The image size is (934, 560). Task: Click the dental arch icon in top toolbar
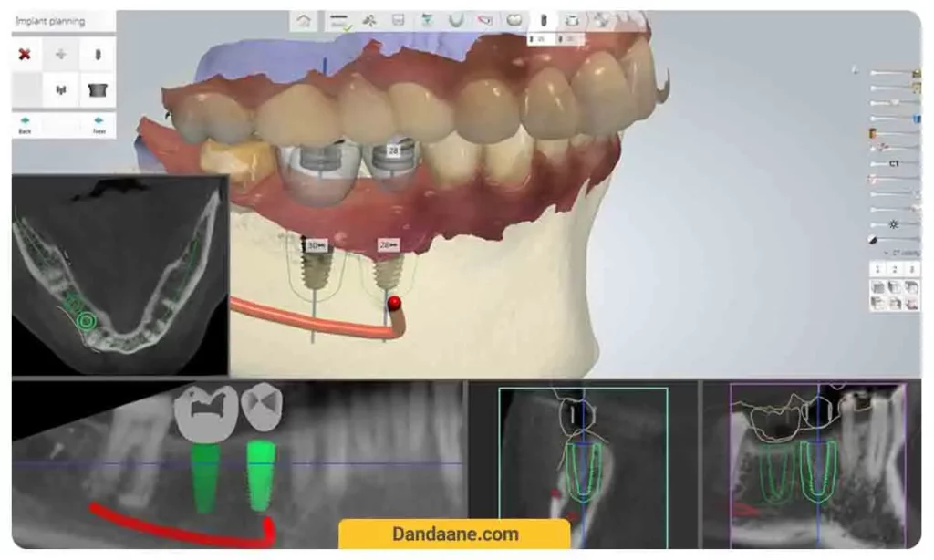point(456,20)
